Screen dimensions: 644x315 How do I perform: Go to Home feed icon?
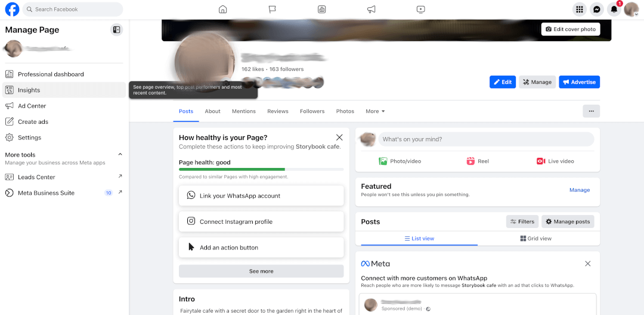222,9
